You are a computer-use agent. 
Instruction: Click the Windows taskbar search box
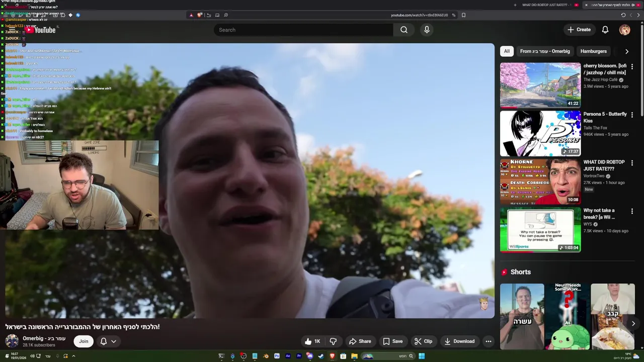(x=388, y=356)
